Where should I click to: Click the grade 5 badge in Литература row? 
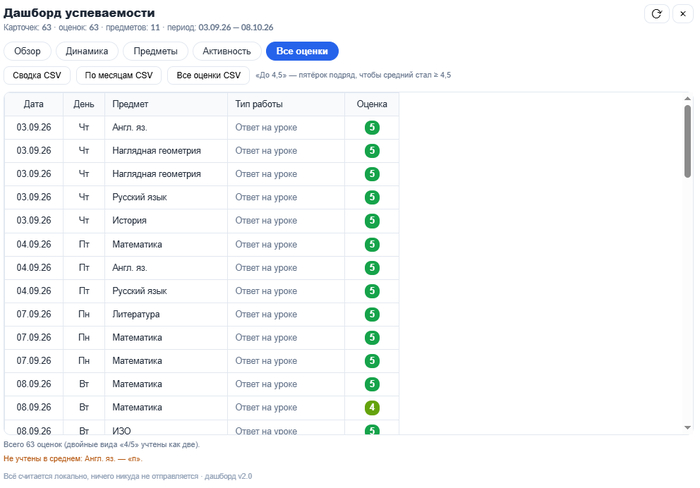tap(372, 314)
